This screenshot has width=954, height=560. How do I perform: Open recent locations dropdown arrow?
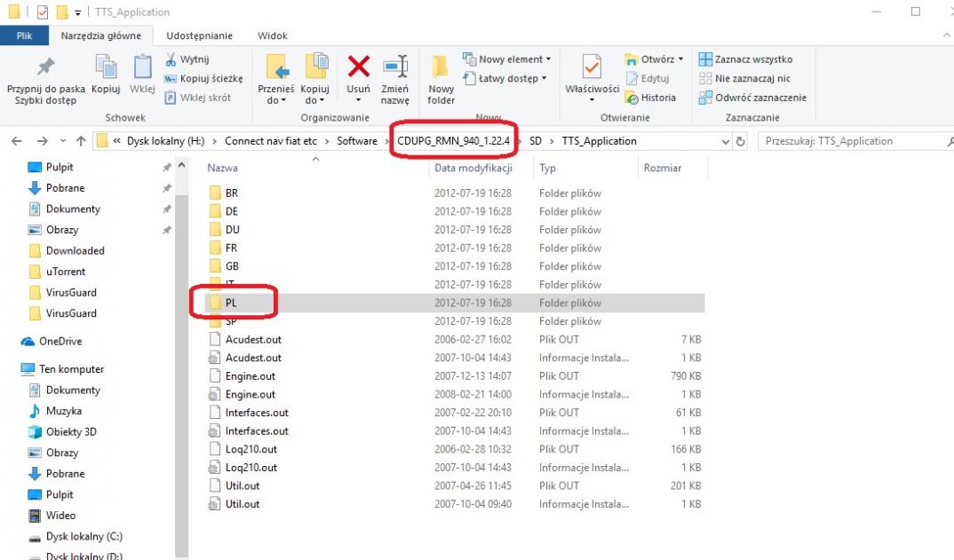click(x=63, y=141)
